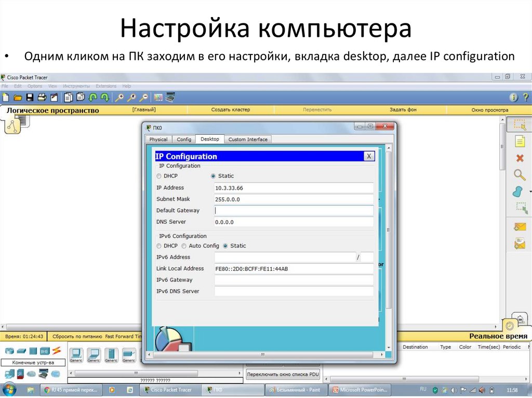Pick the Generic server device
Image resolution: width=532 pixels, height=398 pixels.
click(111, 355)
